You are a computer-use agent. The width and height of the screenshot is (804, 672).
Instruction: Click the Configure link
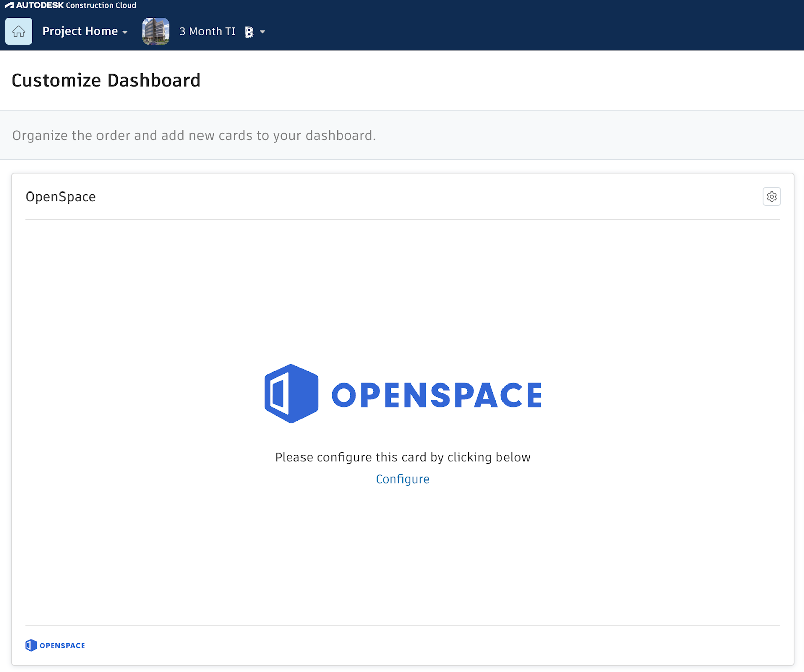pyautogui.click(x=403, y=479)
